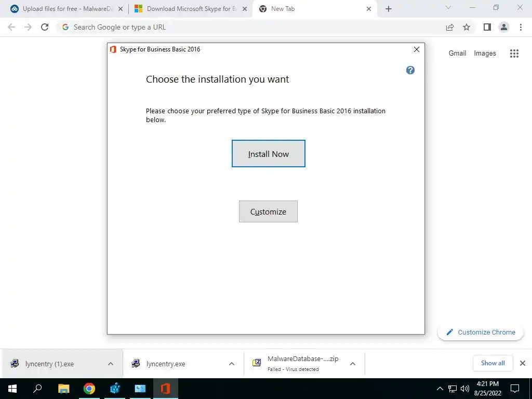Expand options for lyncentry (1).exe download
This screenshot has height=399, width=532.
(x=111, y=364)
